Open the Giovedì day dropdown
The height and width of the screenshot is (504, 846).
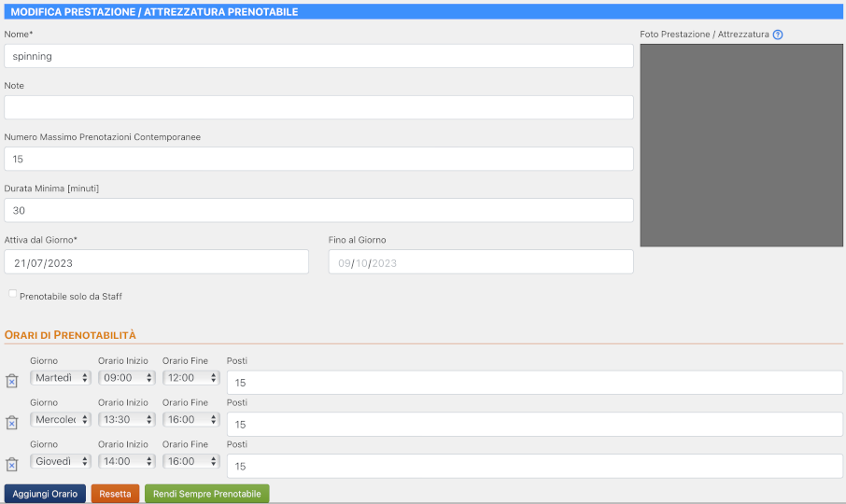(61, 461)
